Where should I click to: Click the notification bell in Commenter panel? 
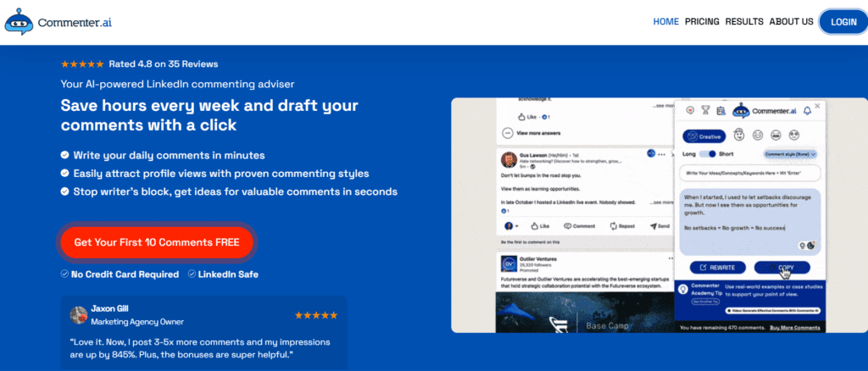pyautogui.click(x=807, y=111)
